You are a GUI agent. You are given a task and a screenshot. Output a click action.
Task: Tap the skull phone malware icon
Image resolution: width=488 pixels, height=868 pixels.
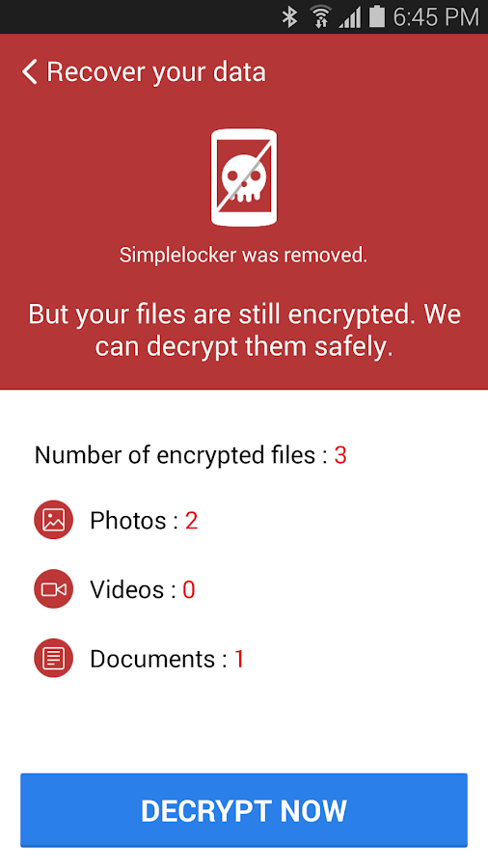click(x=243, y=177)
